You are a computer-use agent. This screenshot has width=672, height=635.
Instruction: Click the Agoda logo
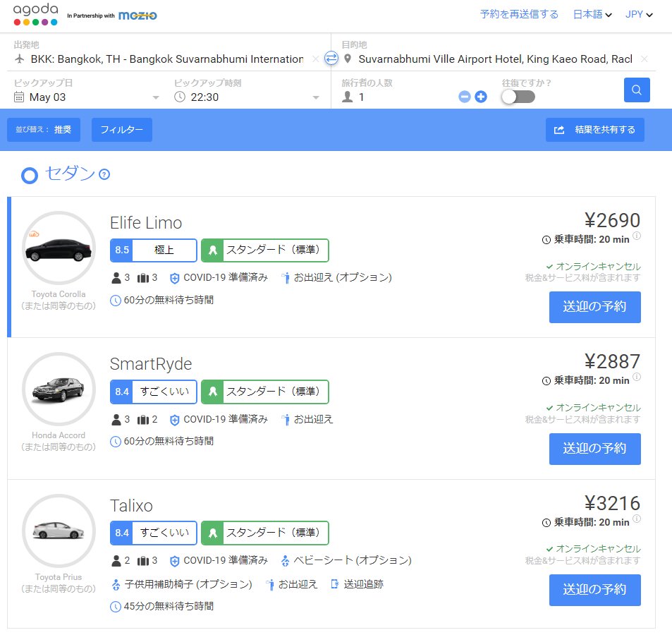pyautogui.click(x=35, y=15)
